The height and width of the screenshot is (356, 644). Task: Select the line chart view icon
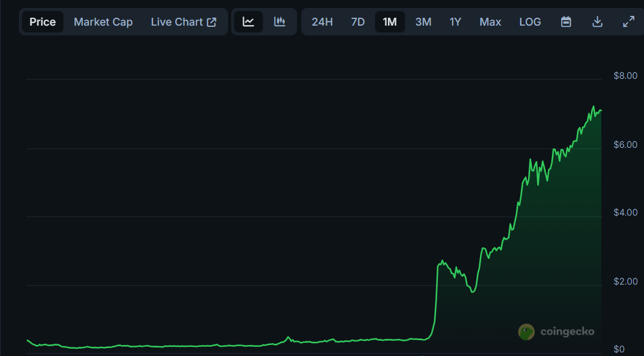[248, 22]
